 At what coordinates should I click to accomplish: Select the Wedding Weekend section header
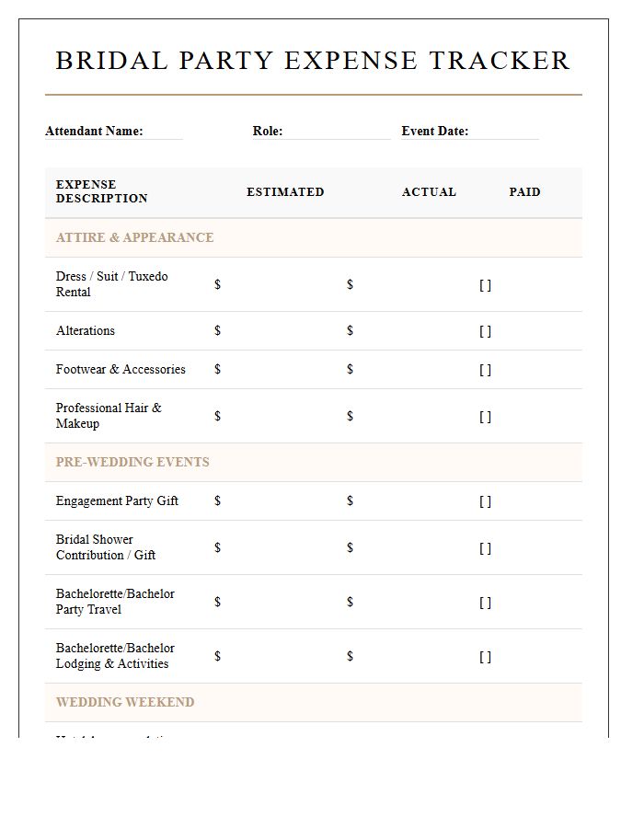tap(314, 702)
